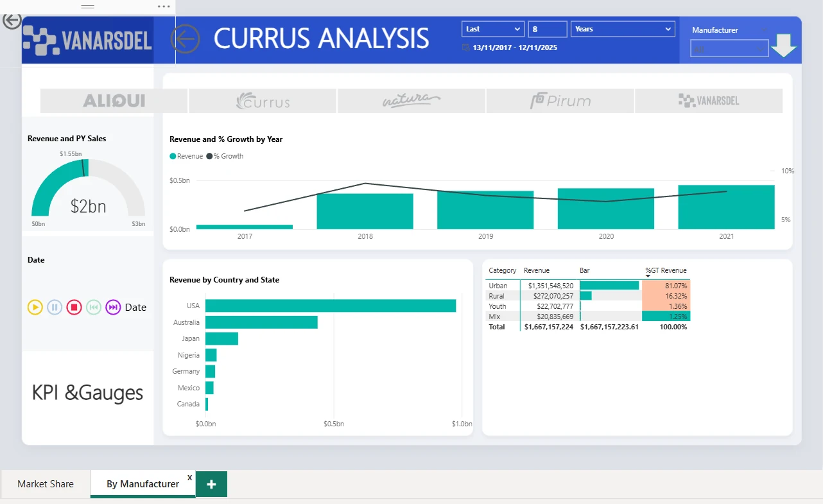This screenshot has height=504, width=823.
Task: Select the Aliqui manufacturer logo
Action: tap(114, 101)
